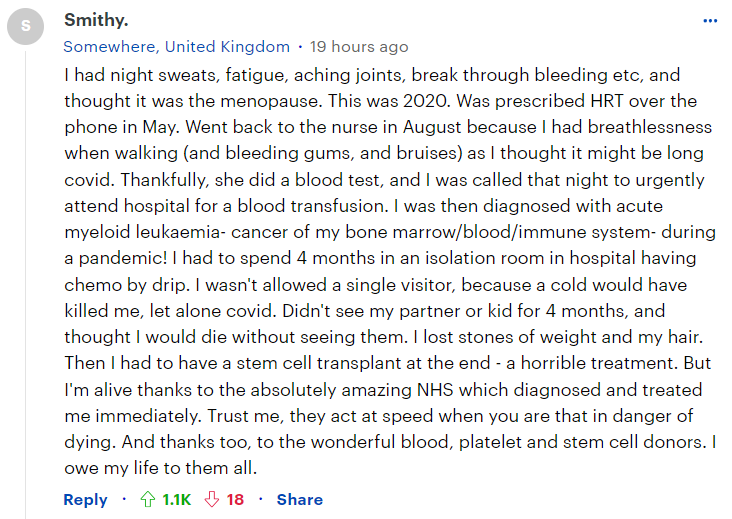Upvote the comment with the green arrow

click(148, 499)
